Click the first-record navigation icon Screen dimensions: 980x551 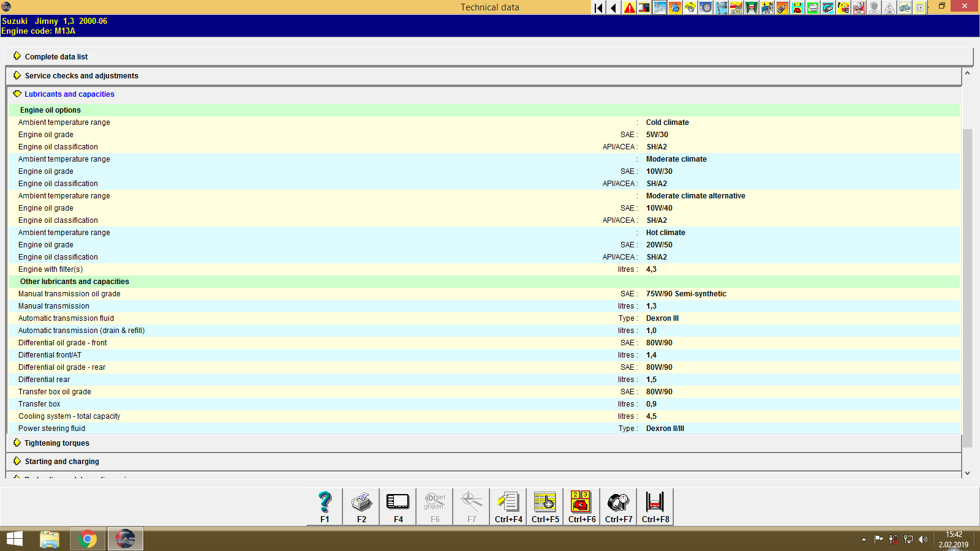(x=597, y=8)
